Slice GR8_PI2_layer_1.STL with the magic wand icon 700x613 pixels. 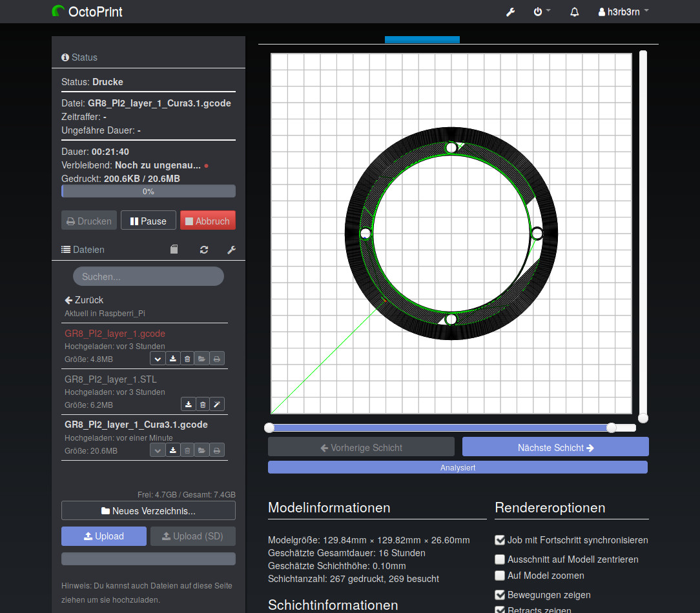click(x=217, y=405)
